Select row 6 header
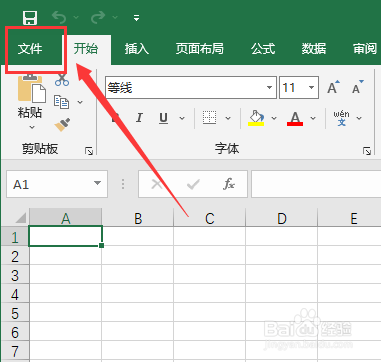This screenshot has height=362, width=381. tap(15, 332)
